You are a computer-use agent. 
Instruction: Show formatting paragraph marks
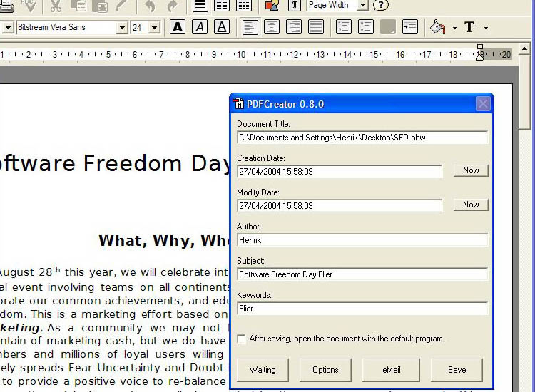294,6
